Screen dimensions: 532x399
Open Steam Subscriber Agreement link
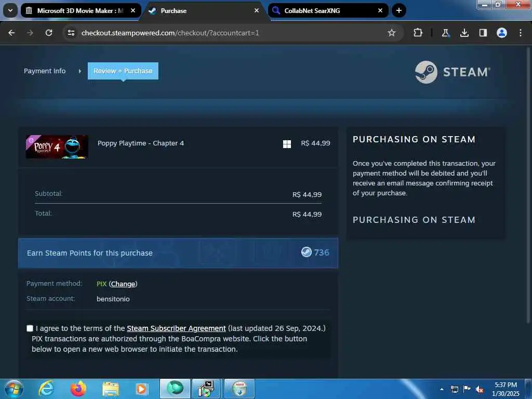tap(177, 328)
